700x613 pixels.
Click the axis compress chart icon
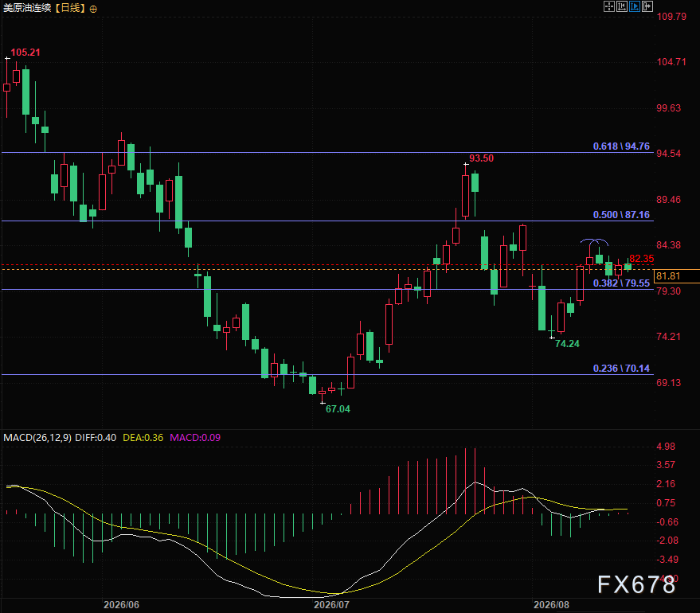[x=621, y=6]
